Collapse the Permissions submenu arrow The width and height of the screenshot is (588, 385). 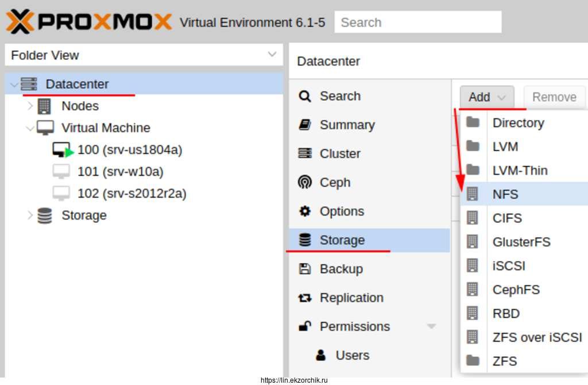tap(431, 326)
